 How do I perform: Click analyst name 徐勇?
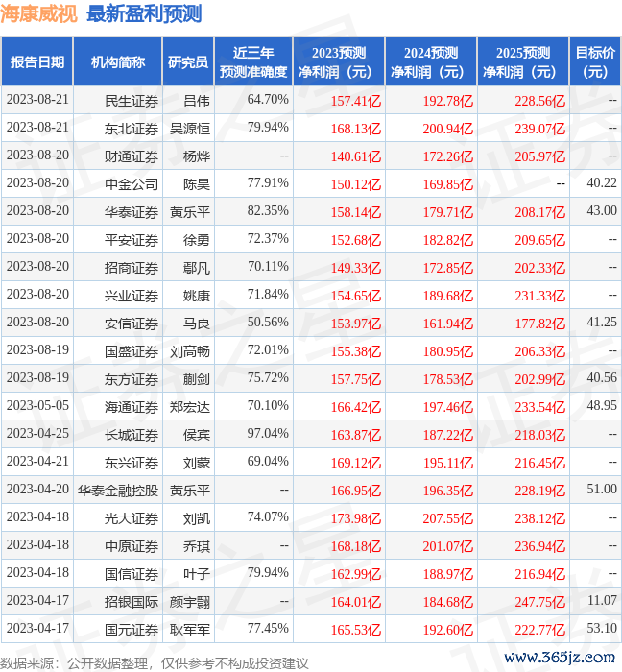click(197, 240)
